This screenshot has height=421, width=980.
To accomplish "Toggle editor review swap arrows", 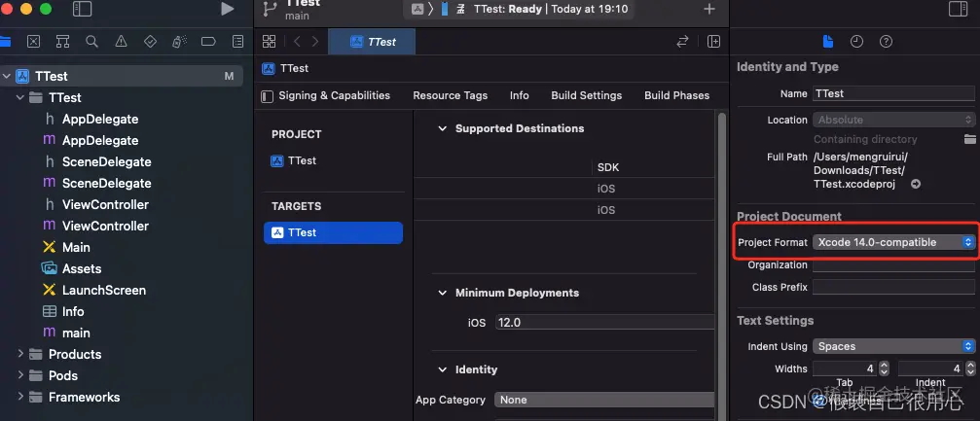I will pyautogui.click(x=682, y=42).
